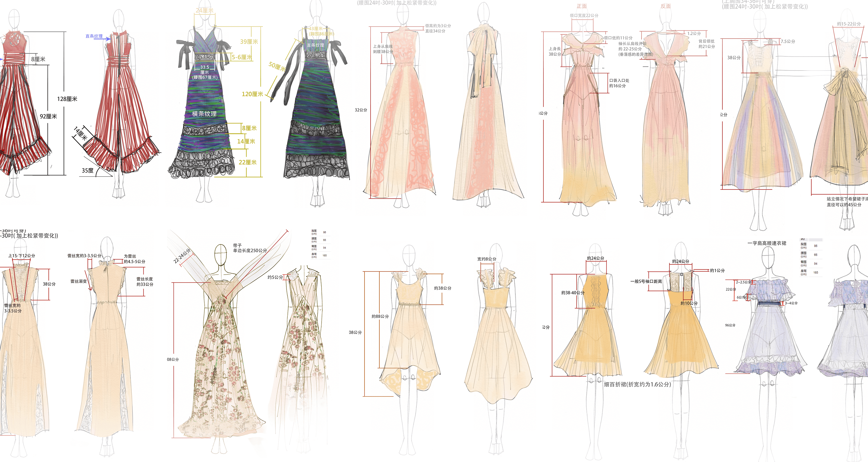Click the '直径可以約45公分' note

coord(844,205)
